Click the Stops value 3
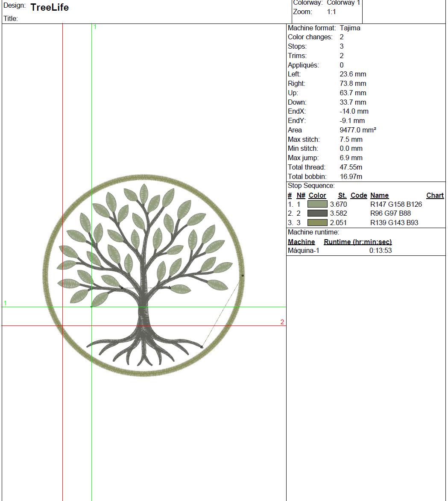Viewport: 448px width, 501px height. pyautogui.click(x=342, y=46)
